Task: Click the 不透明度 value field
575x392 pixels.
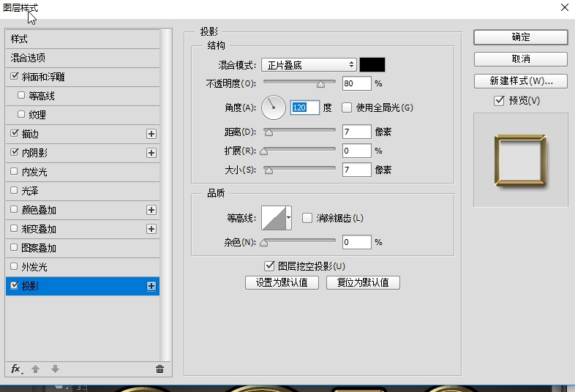Action: pos(356,83)
